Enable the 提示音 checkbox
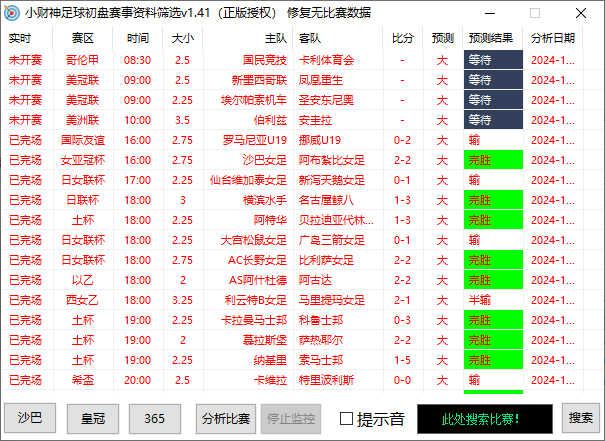The image size is (605, 441). (x=348, y=418)
